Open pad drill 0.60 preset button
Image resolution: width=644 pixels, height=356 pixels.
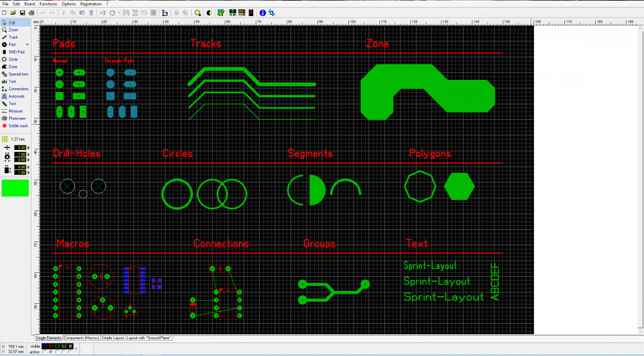click(28, 160)
